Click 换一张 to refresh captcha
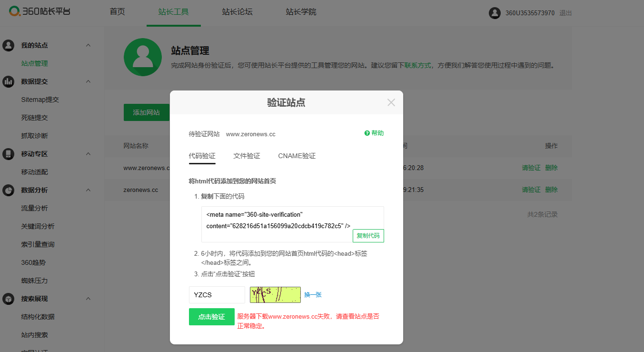This screenshot has width=644, height=352. click(x=313, y=295)
